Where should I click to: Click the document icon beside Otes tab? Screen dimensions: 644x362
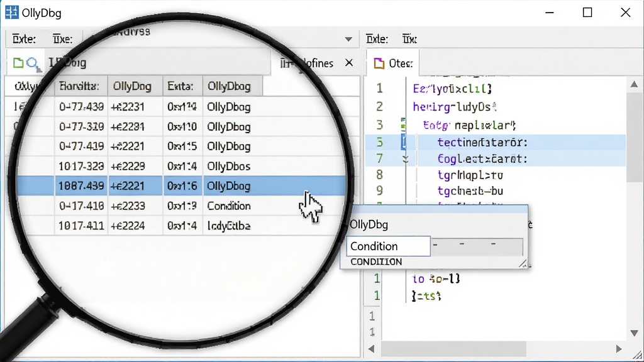(x=379, y=63)
